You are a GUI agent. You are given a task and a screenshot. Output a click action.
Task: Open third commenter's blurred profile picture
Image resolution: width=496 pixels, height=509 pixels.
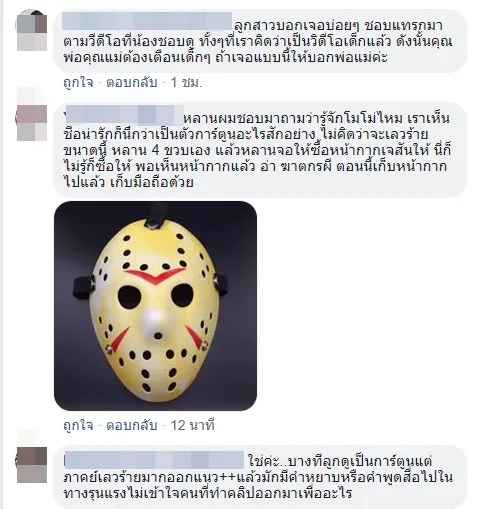point(32,465)
